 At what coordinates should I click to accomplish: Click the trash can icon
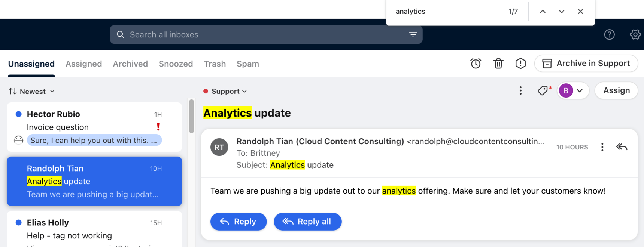point(498,64)
